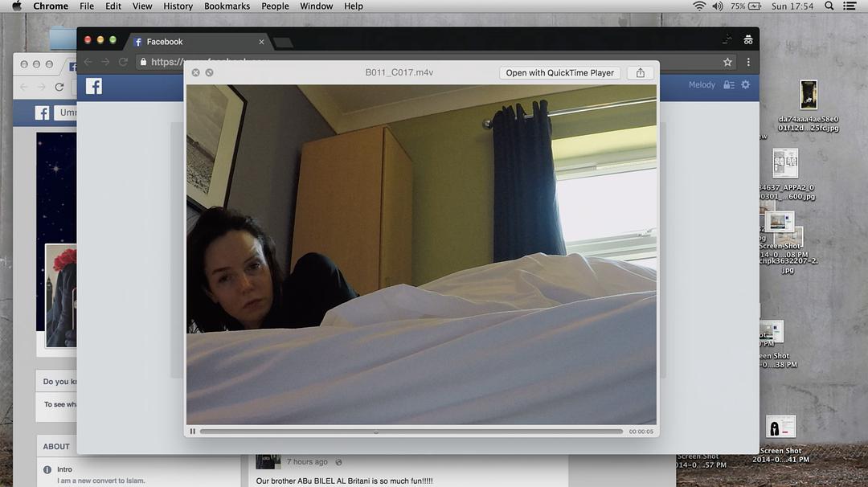Screen dimensions: 868x487
Task: Open Spotlight search in the menu bar
Action: pos(829,6)
